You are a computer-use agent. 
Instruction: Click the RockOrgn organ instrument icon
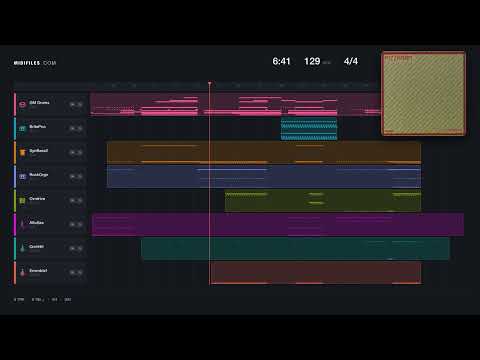(x=22, y=176)
